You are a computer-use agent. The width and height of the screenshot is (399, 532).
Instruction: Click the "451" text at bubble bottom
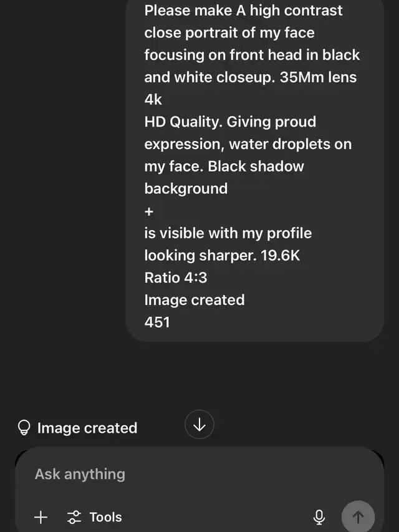[x=157, y=322]
